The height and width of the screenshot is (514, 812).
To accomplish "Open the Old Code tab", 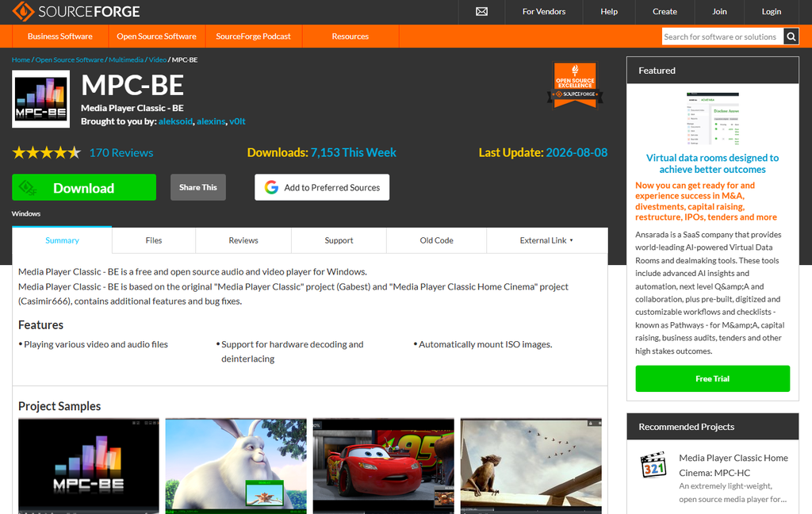I will point(437,240).
